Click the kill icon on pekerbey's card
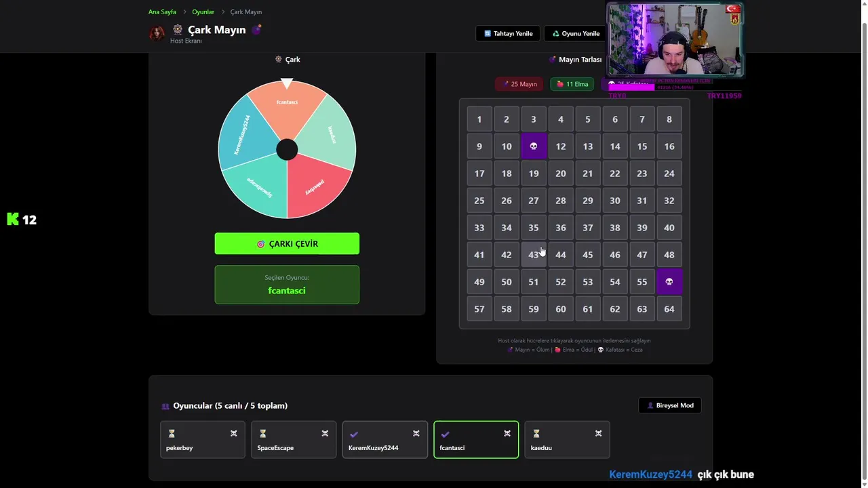The image size is (868, 488). 233,434
